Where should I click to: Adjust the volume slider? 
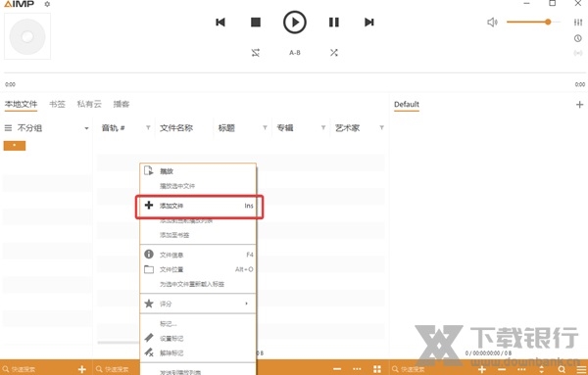tap(533, 23)
